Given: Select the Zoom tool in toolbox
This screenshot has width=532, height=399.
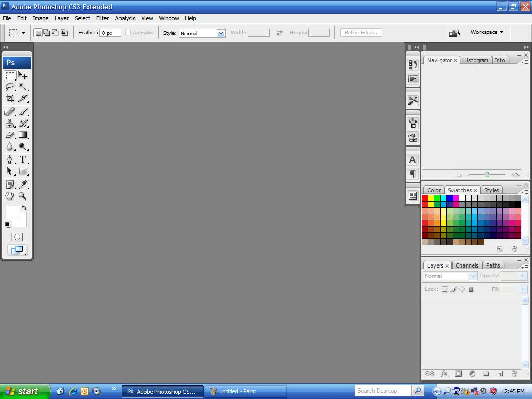Looking at the screenshot, I should (x=23, y=196).
